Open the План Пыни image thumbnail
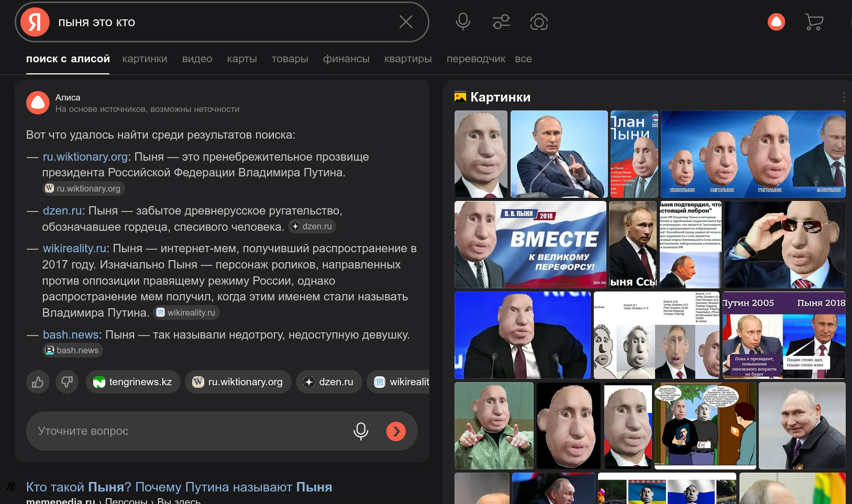The width and height of the screenshot is (852, 504). (634, 154)
